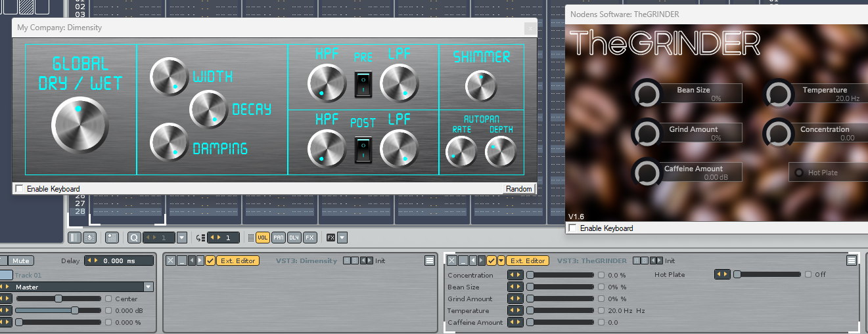Minimize TheGRINDER device panel

coord(463,261)
